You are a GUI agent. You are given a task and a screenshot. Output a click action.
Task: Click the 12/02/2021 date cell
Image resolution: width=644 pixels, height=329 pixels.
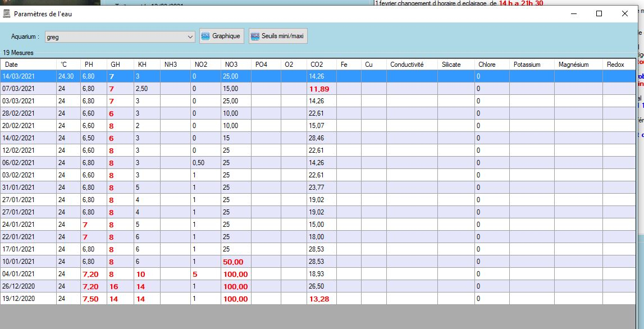click(x=28, y=150)
